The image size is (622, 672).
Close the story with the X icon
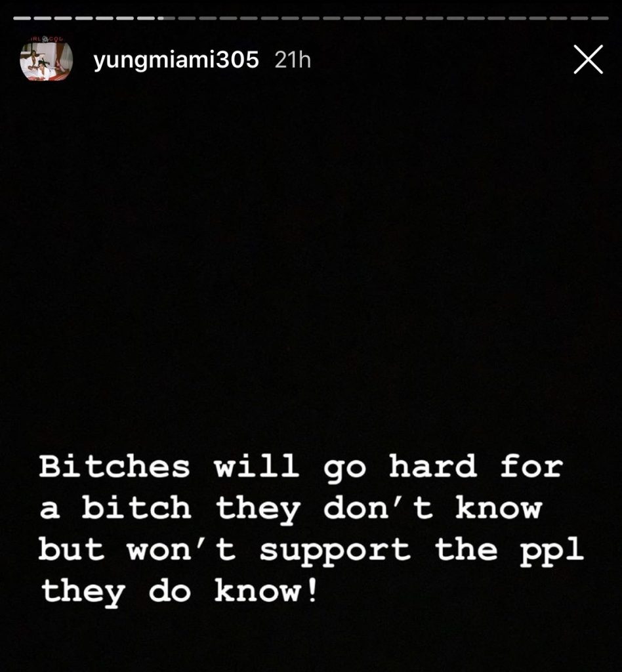[x=588, y=60]
